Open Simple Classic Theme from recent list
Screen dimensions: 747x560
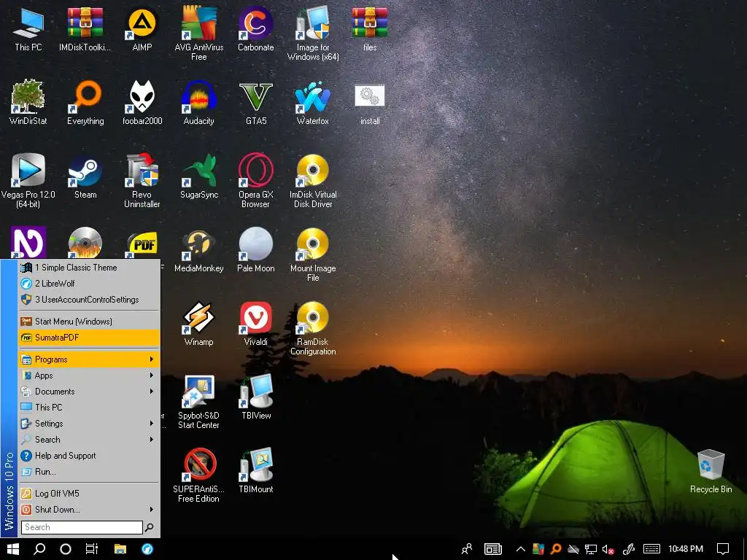tap(89, 268)
